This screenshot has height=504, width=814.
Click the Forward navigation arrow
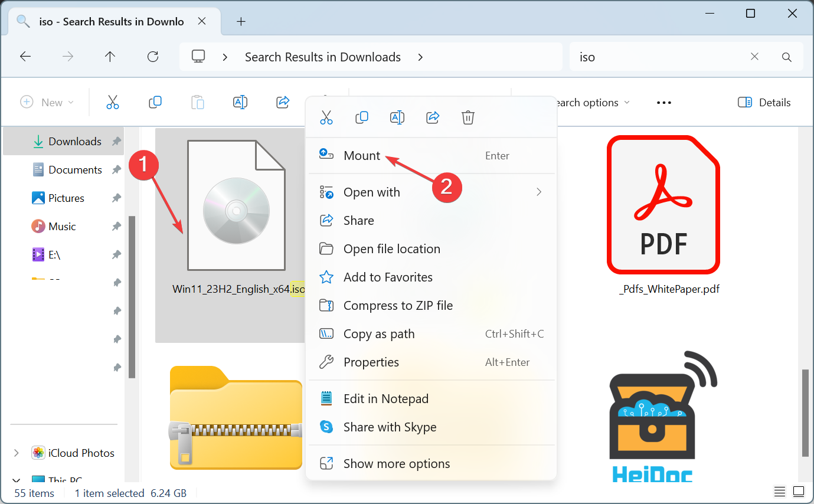[x=68, y=57]
